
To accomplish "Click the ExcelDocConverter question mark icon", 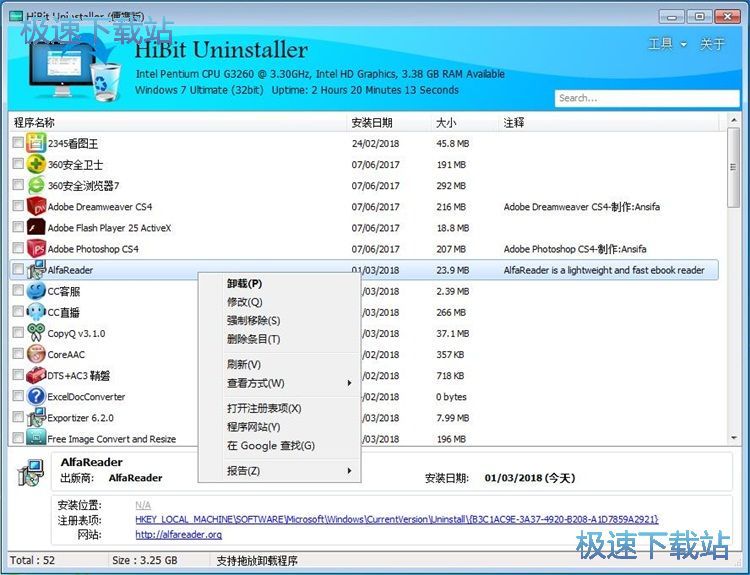I will tap(36, 396).
